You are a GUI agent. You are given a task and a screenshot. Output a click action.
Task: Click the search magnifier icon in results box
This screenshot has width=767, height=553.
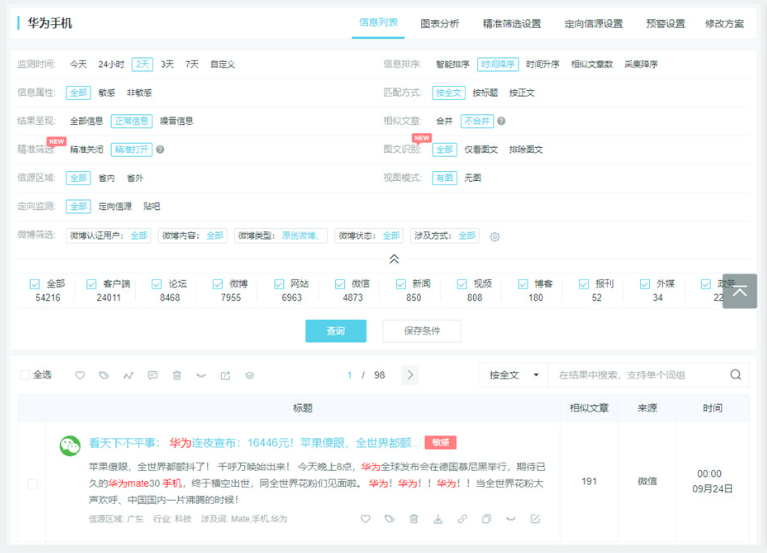(x=735, y=375)
